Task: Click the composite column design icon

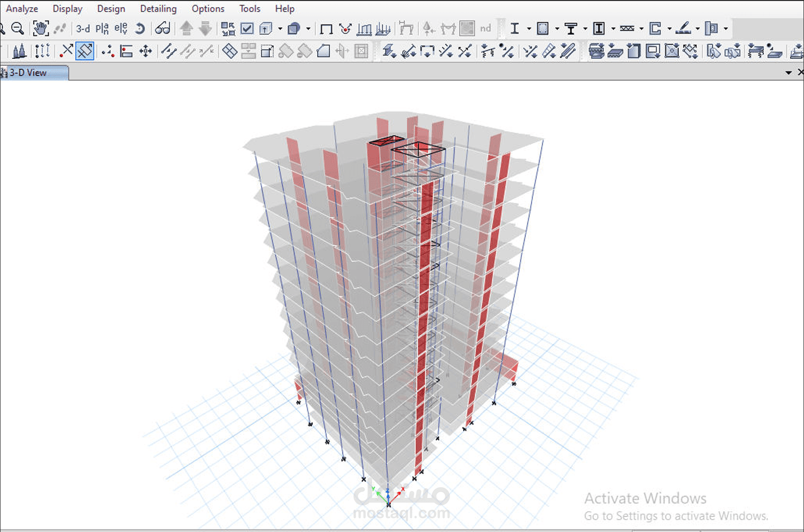Action: coord(599,29)
